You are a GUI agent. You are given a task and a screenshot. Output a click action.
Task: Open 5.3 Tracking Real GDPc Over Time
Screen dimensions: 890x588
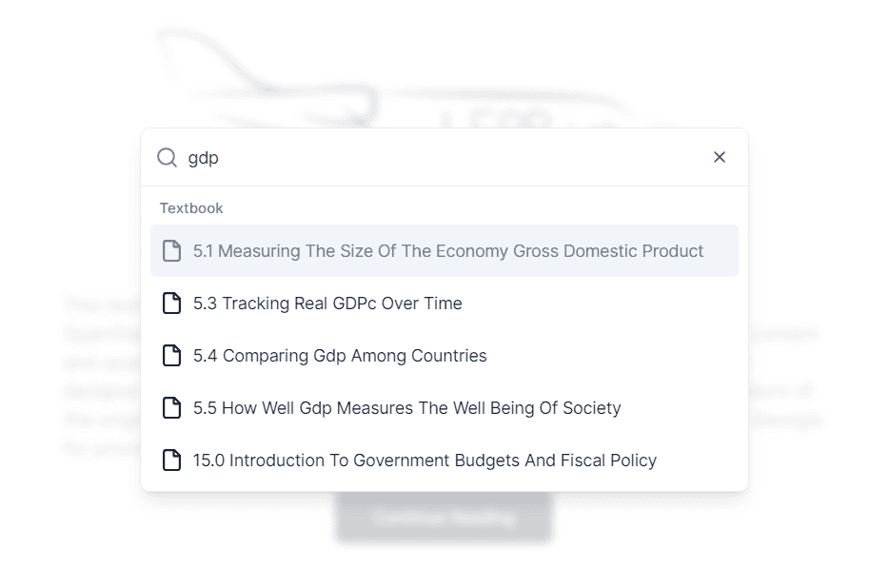327,304
